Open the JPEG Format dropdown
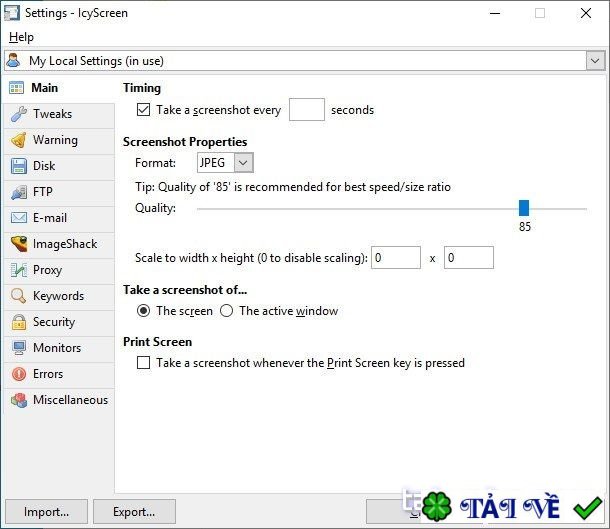Screen dimensions: 610x529 tap(244, 163)
